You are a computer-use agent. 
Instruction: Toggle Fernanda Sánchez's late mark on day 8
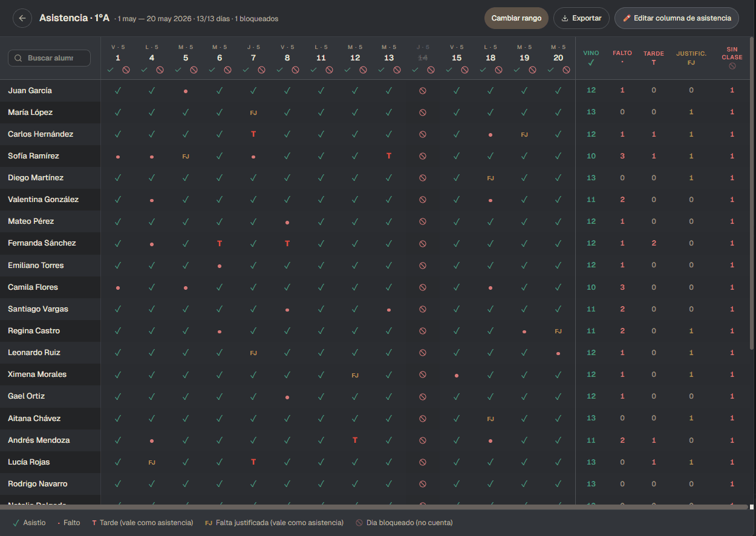287,243
